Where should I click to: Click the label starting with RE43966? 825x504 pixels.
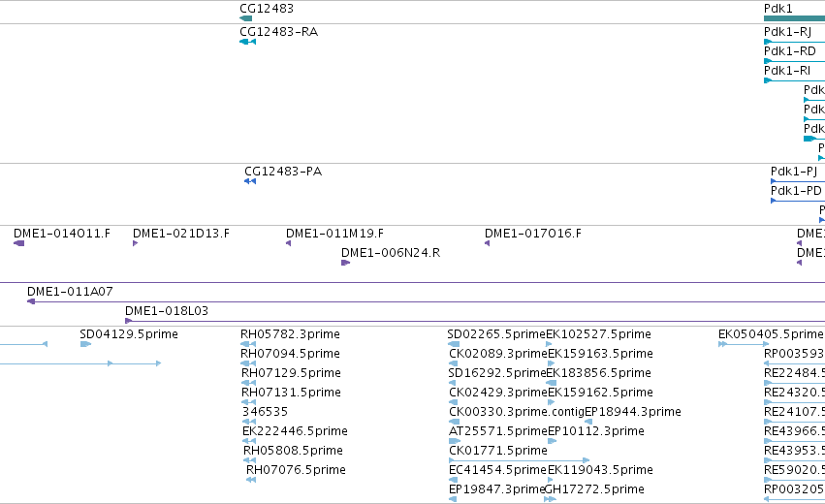(x=795, y=431)
